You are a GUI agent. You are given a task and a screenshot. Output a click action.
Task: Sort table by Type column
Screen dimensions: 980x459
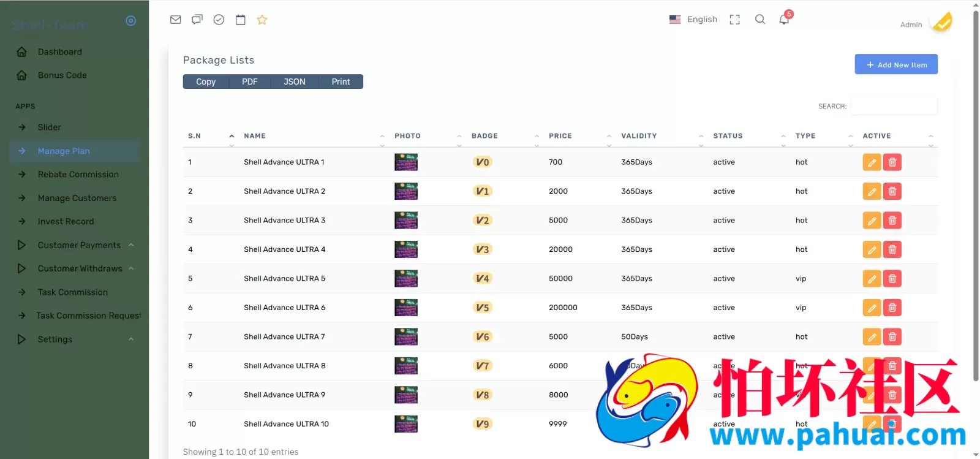[x=824, y=136]
